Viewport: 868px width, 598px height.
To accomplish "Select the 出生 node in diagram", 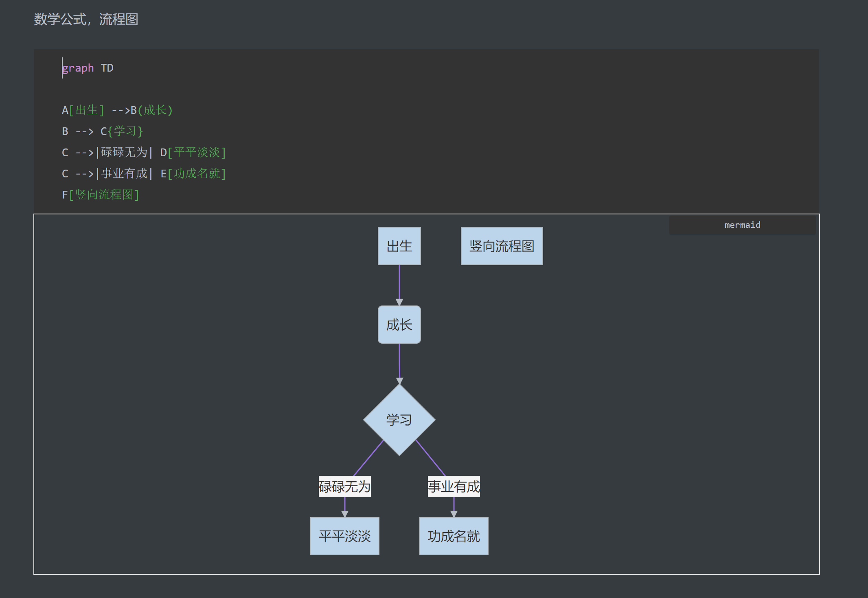I will pyautogui.click(x=399, y=246).
